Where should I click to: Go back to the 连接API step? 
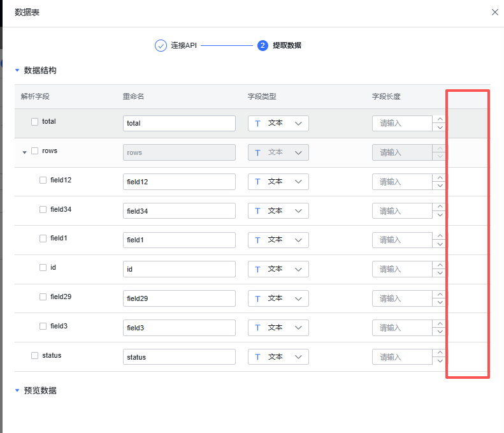coord(184,45)
